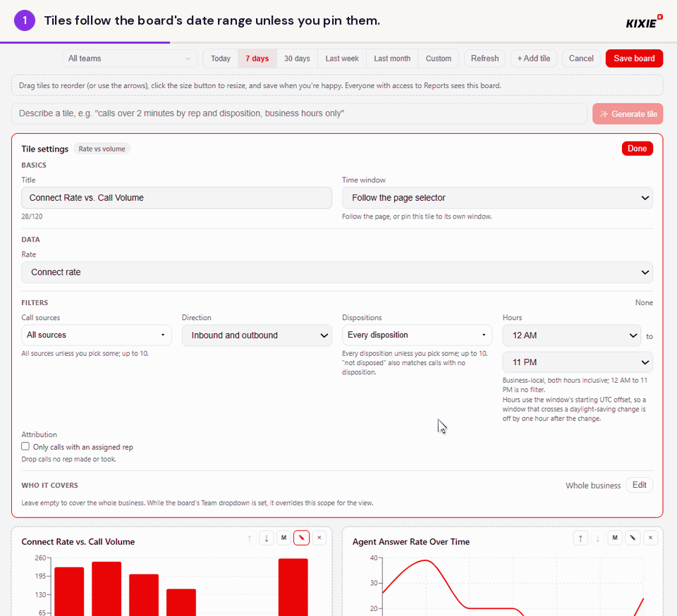
Task: Move Connect Rate vs. Call Volume tile down
Action: point(267,538)
